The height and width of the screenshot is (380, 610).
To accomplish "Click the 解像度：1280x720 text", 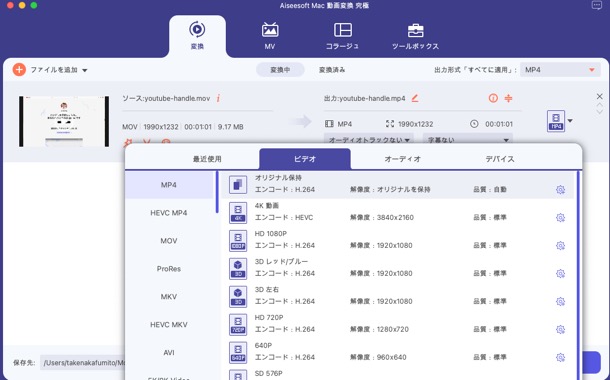I will coord(379,329).
